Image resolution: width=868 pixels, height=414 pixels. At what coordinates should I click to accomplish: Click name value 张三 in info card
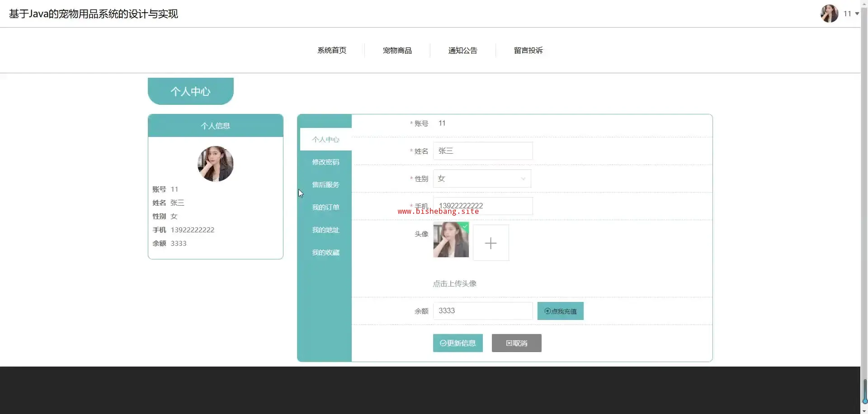point(177,202)
